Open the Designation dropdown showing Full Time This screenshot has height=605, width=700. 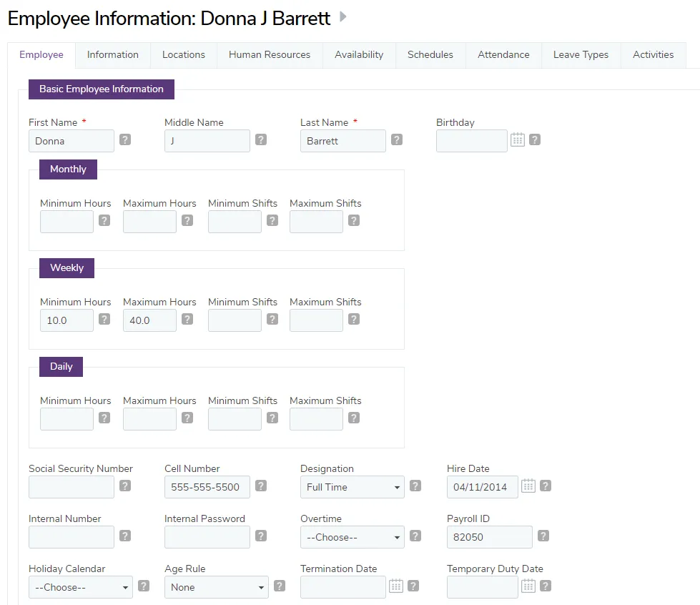point(353,487)
